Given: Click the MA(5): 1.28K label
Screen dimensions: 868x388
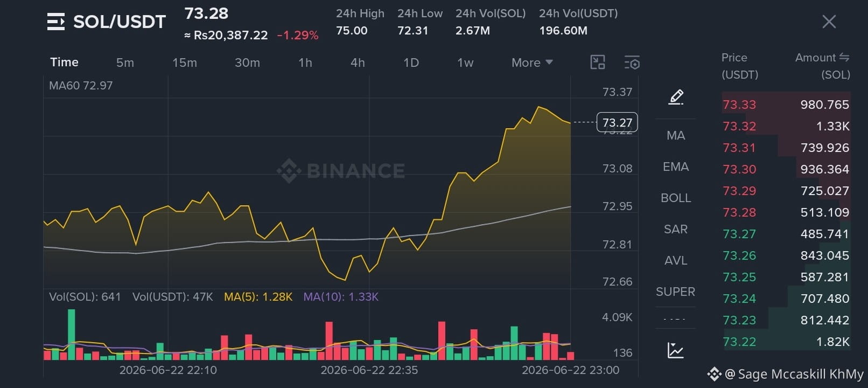Looking at the screenshot, I should (x=258, y=297).
